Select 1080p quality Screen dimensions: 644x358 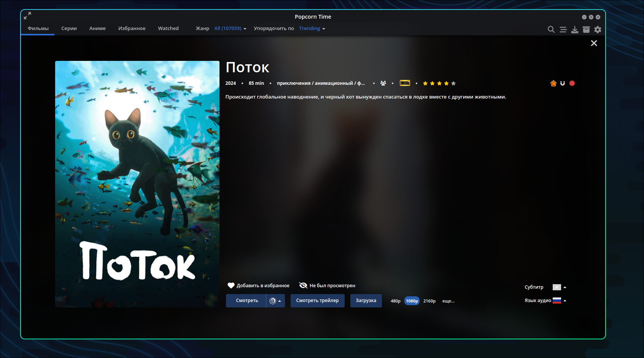pyautogui.click(x=412, y=301)
